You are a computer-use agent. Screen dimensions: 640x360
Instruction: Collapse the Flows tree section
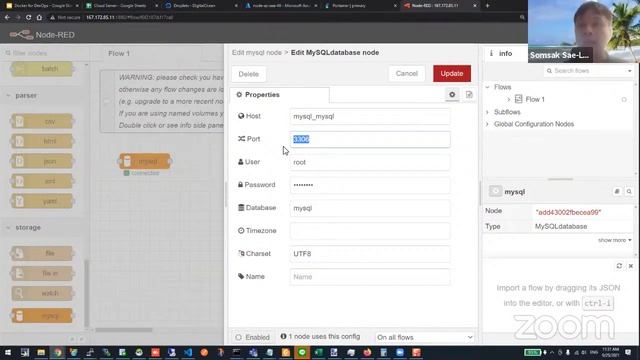coord(487,87)
